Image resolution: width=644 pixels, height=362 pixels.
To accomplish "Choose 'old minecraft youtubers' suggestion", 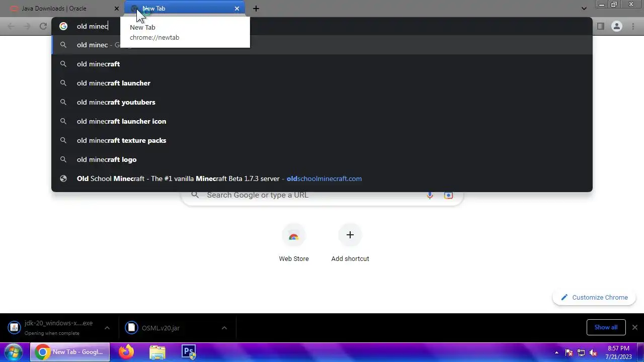I will [322, 102].
